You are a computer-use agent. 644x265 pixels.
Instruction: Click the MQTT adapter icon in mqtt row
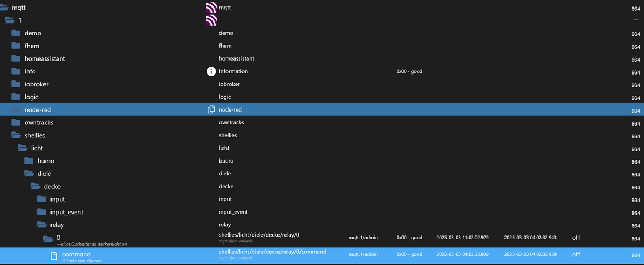point(211,8)
